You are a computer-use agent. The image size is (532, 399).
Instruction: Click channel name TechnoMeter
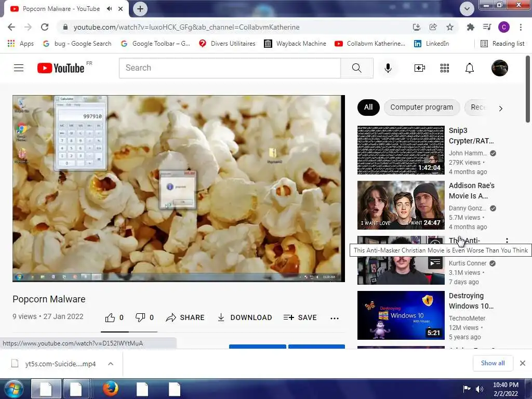point(467,318)
